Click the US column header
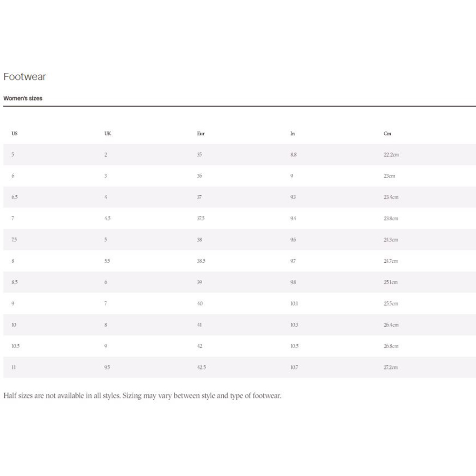This screenshot has width=476, height=476. click(14, 133)
